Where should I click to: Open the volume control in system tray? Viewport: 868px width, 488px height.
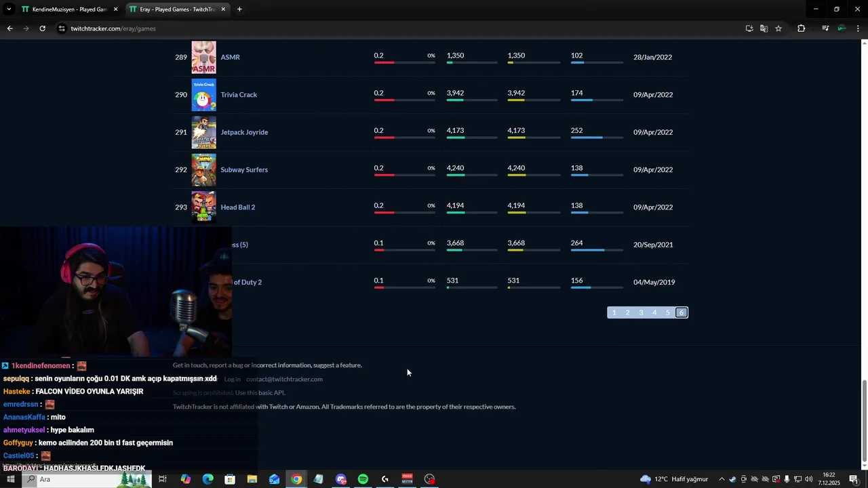tap(809, 479)
